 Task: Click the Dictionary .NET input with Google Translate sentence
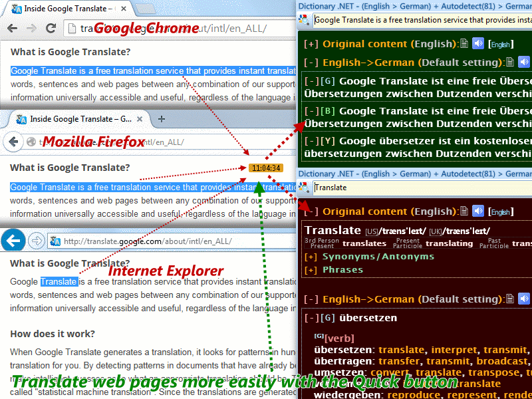[422, 20]
